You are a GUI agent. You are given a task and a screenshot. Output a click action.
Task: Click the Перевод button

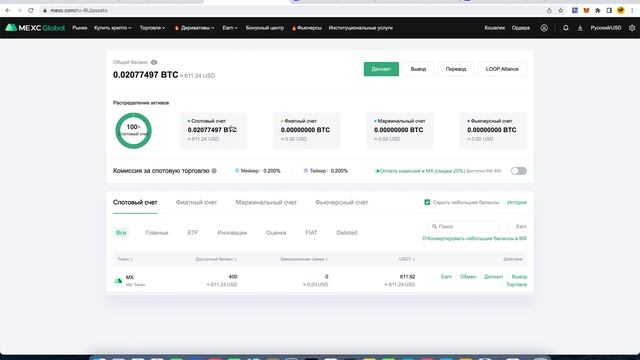pyautogui.click(x=456, y=69)
